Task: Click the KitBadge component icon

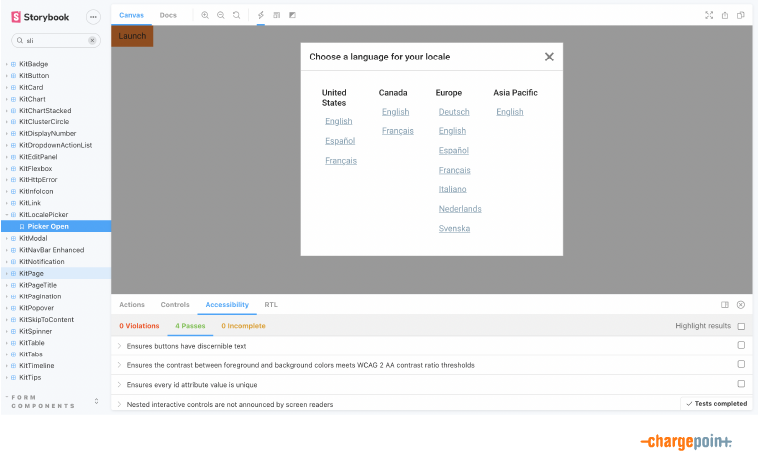Action: (14, 64)
